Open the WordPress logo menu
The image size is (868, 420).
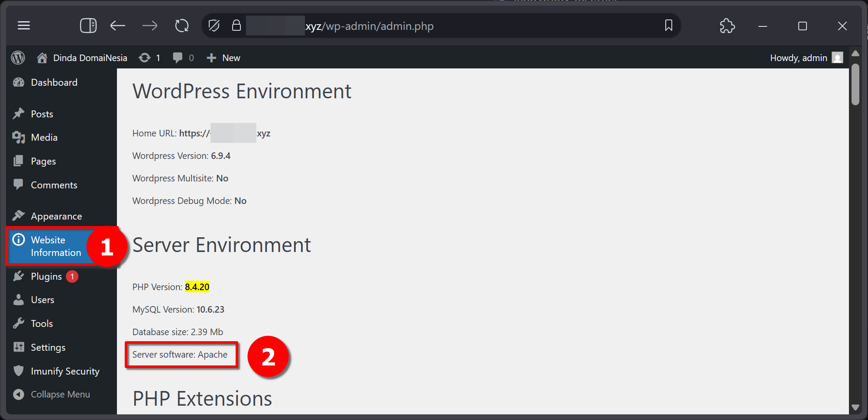click(18, 58)
